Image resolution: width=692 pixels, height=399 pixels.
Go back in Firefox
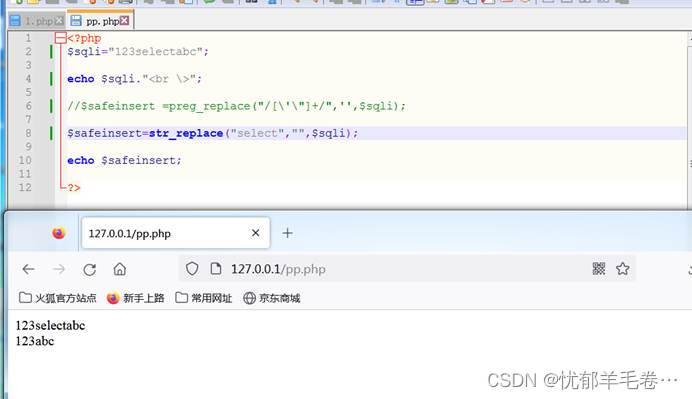(x=29, y=269)
